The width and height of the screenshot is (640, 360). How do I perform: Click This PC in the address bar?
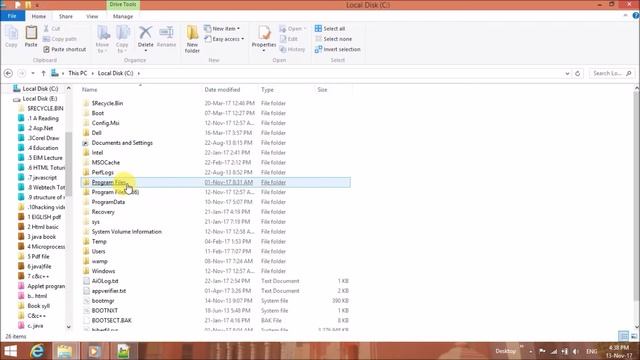(78, 73)
